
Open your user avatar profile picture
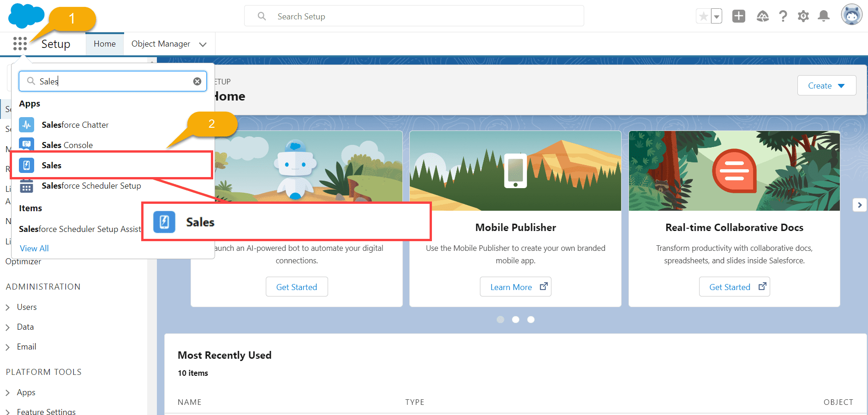852,14
